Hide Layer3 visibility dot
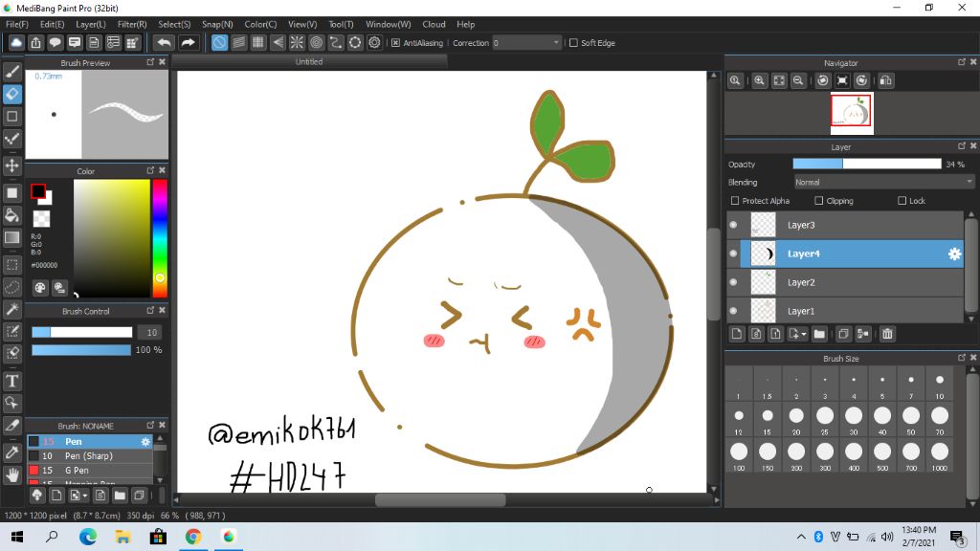 [734, 225]
